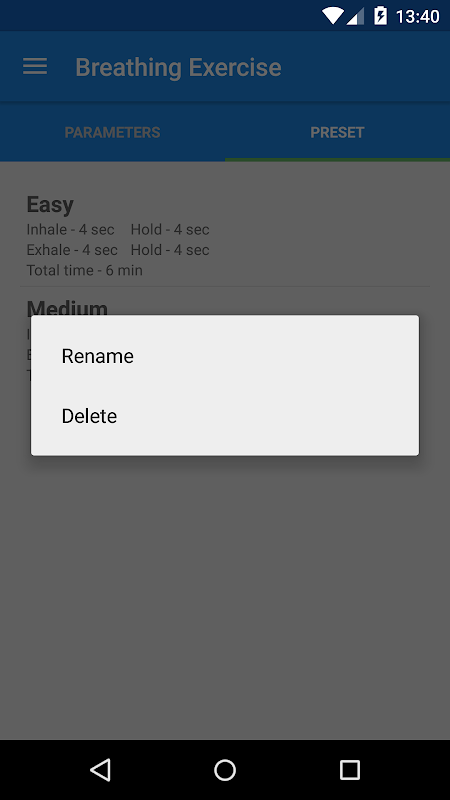This screenshot has width=450, height=800.
Task: Tap Easy preset's Inhale - 4 sec text
Action: [x=70, y=230]
